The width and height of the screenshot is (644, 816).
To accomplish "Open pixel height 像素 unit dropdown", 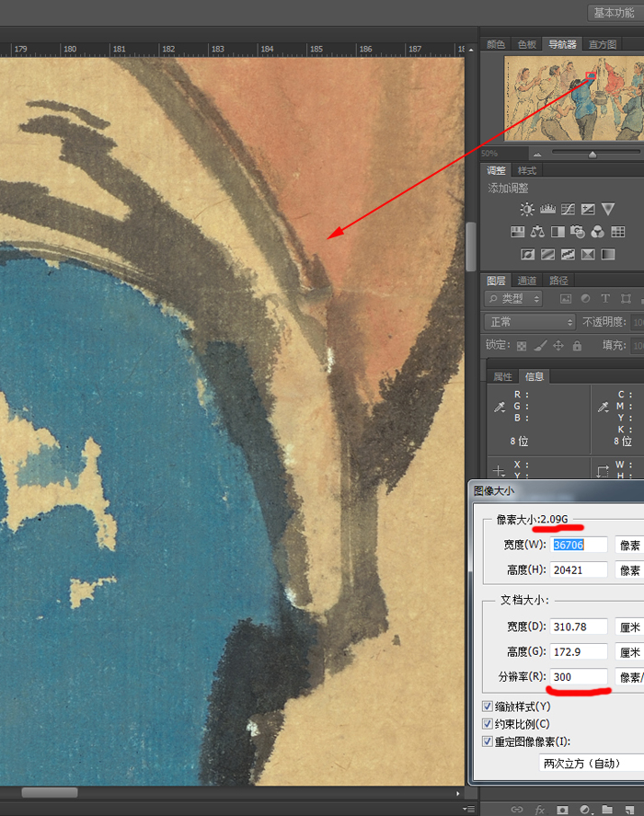I will pyautogui.click(x=629, y=570).
